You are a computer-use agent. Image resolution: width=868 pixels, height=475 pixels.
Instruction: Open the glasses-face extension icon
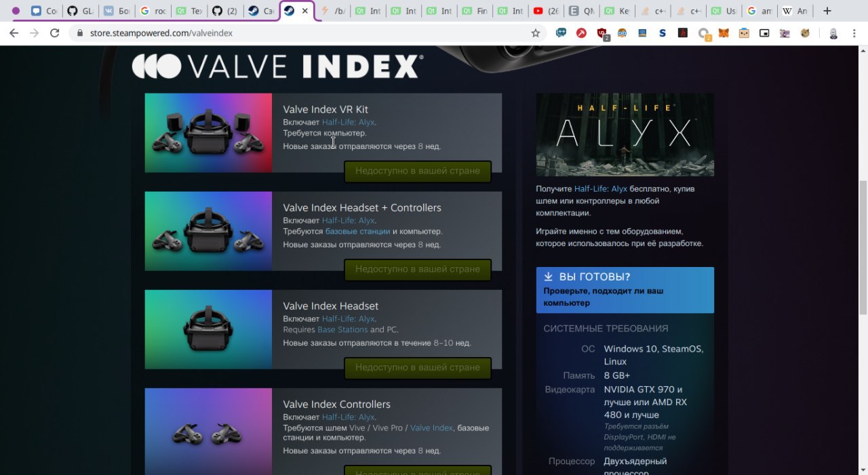(x=622, y=33)
